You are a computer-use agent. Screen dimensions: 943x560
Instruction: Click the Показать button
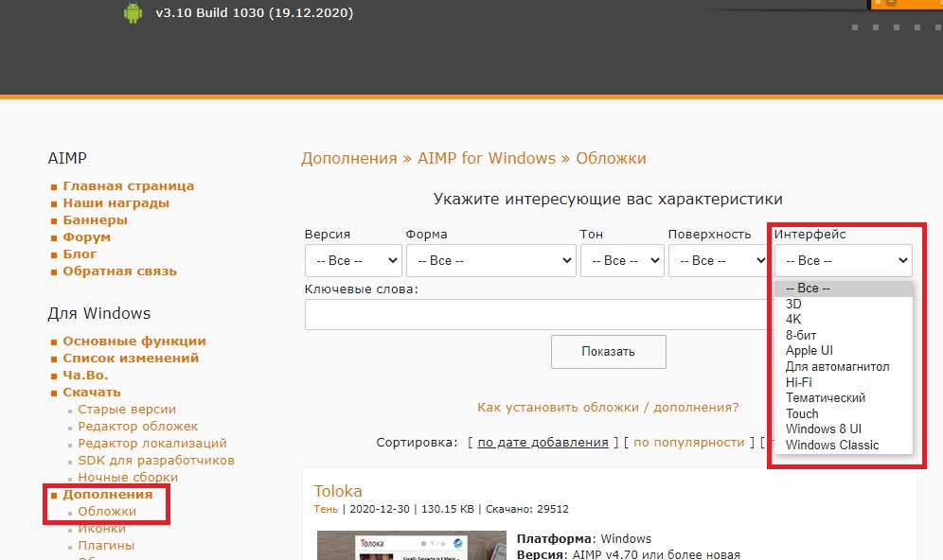click(608, 352)
